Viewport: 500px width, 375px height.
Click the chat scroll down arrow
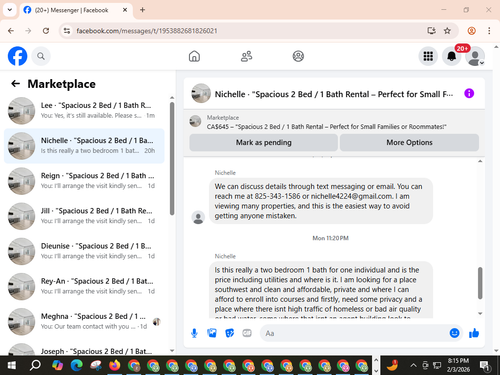[x=480, y=313]
